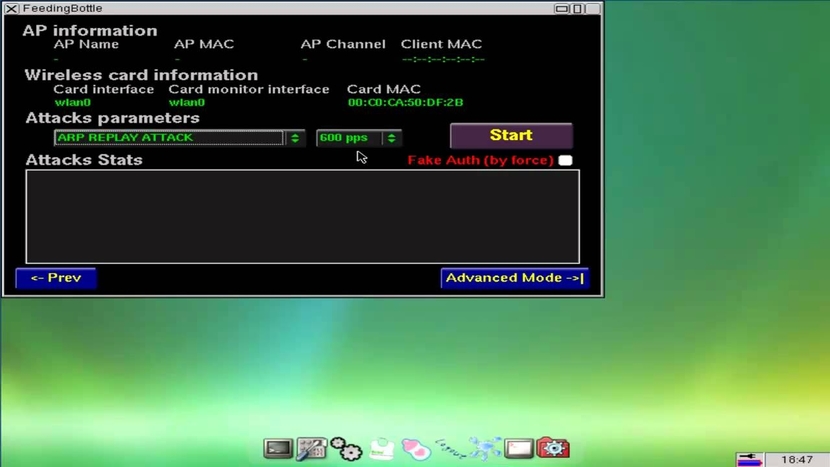Close the FeedingBottle window

tap(11, 8)
